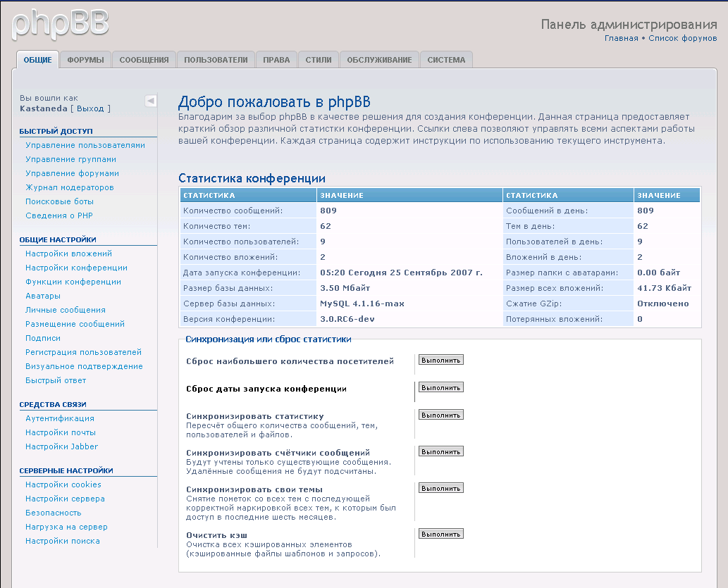The image size is (728, 588).
Task: Click the Добро пожаловать в phpBB heading
Action: [x=274, y=101]
